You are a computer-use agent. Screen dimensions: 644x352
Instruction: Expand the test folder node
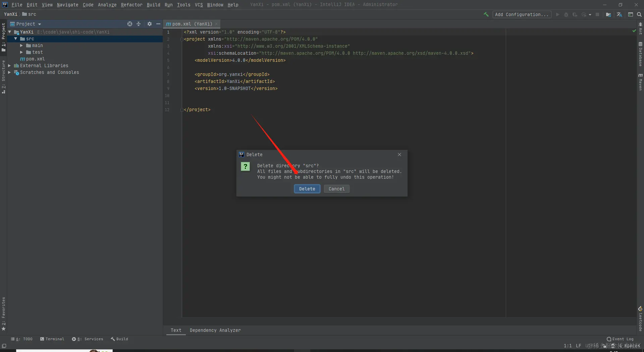pos(21,52)
